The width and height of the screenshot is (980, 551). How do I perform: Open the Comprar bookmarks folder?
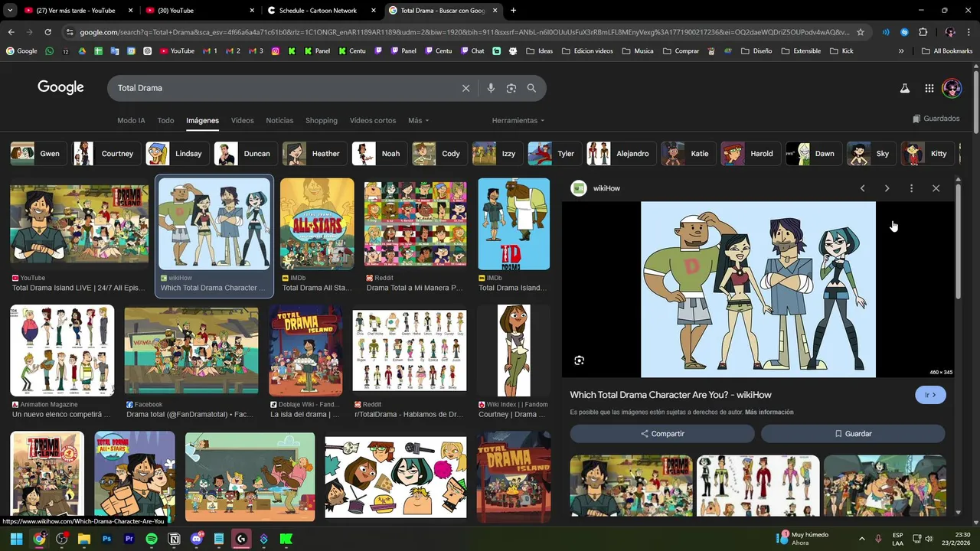click(x=681, y=51)
